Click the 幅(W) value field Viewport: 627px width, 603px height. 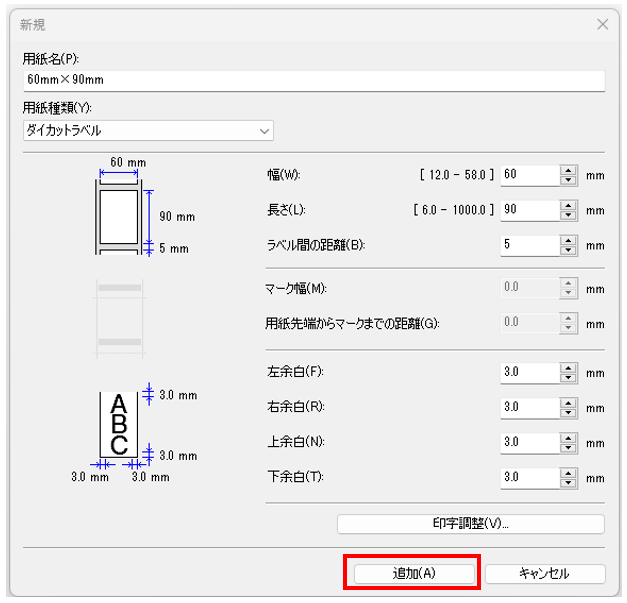pos(528,175)
